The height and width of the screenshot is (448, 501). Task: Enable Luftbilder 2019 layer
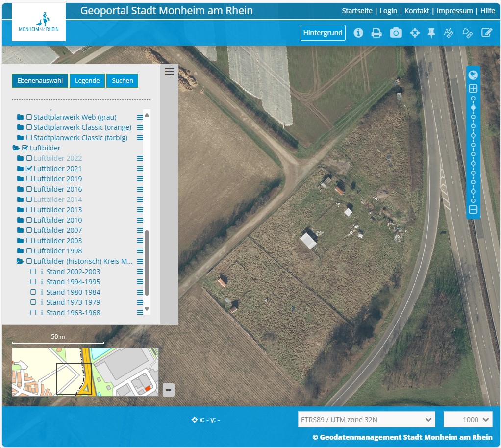click(29, 179)
